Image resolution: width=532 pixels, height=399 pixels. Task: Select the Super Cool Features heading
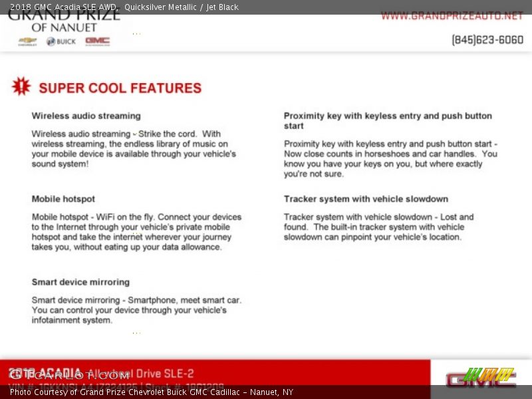(x=120, y=88)
